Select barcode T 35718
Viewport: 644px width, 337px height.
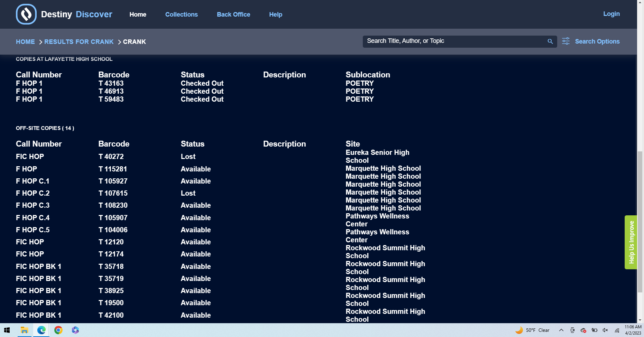[x=111, y=266]
